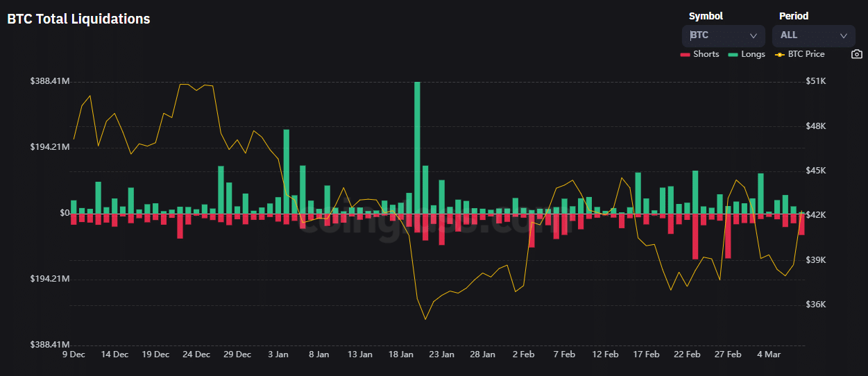
Task: Click the Period dropdown chevron arrow
Action: pos(844,35)
